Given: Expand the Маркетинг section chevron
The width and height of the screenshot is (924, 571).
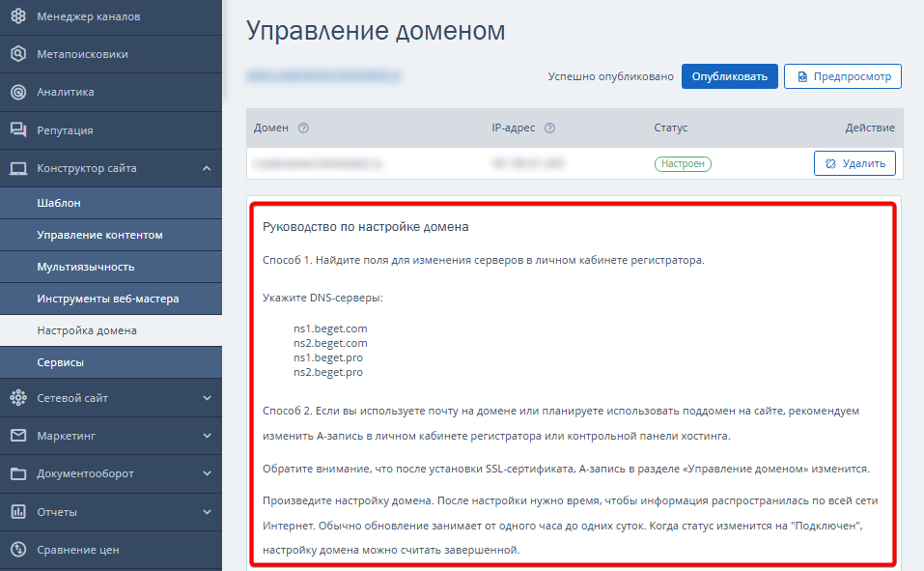Looking at the screenshot, I should point(207,436).
